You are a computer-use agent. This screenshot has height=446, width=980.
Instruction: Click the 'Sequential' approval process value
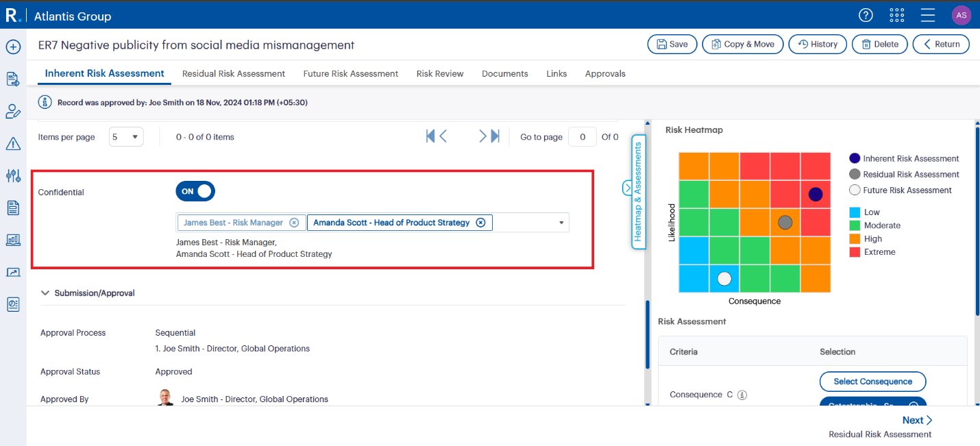[x=175, y=333]
